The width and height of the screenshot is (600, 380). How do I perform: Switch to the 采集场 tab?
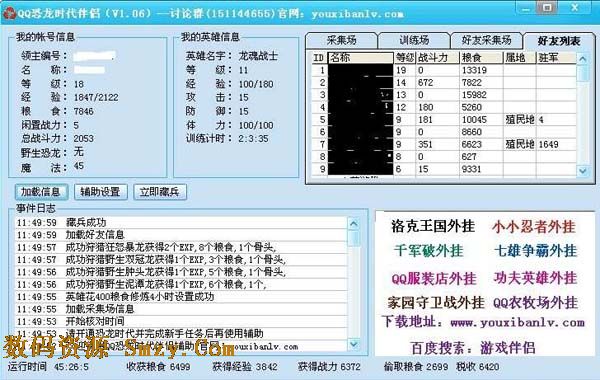click(341, 40)
